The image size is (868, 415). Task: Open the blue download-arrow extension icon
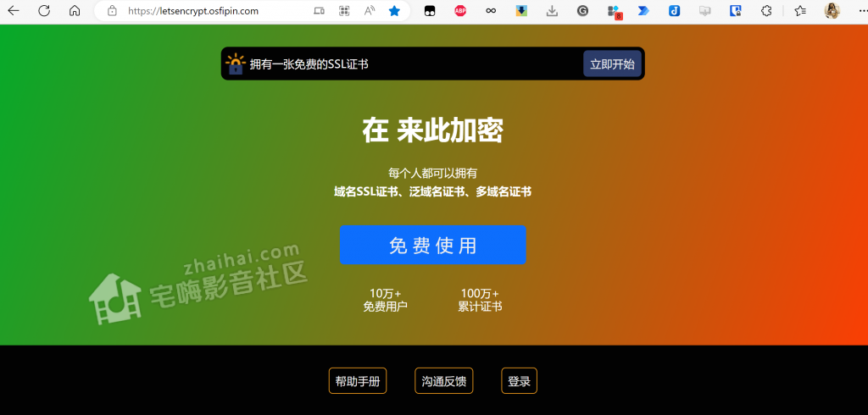521,10
